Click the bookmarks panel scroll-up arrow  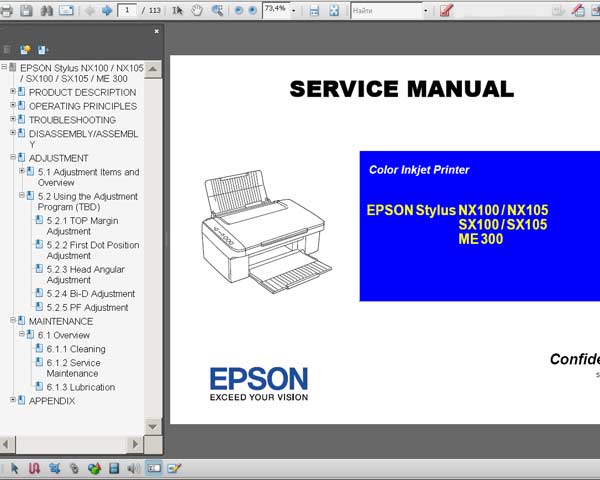153,69
